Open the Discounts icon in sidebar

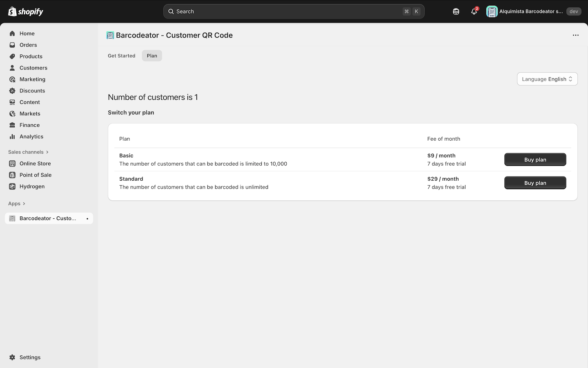pyautogui.click(x=12, y=91)
